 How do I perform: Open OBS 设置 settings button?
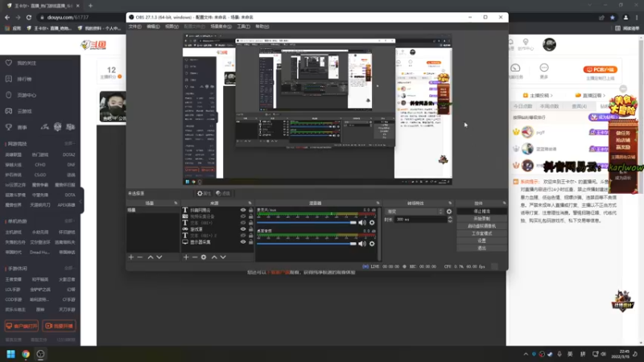click(x=481, y=241)
